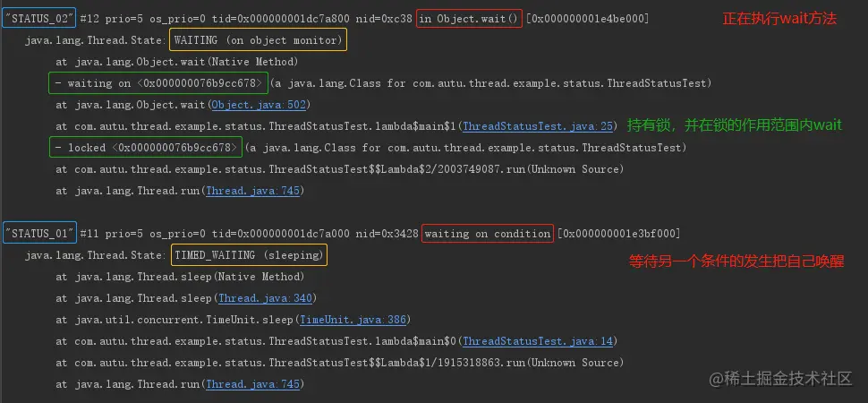Click "at java.lang.Object.wait(Native Method)" line
868x403 pixels.
coord(177,62)
